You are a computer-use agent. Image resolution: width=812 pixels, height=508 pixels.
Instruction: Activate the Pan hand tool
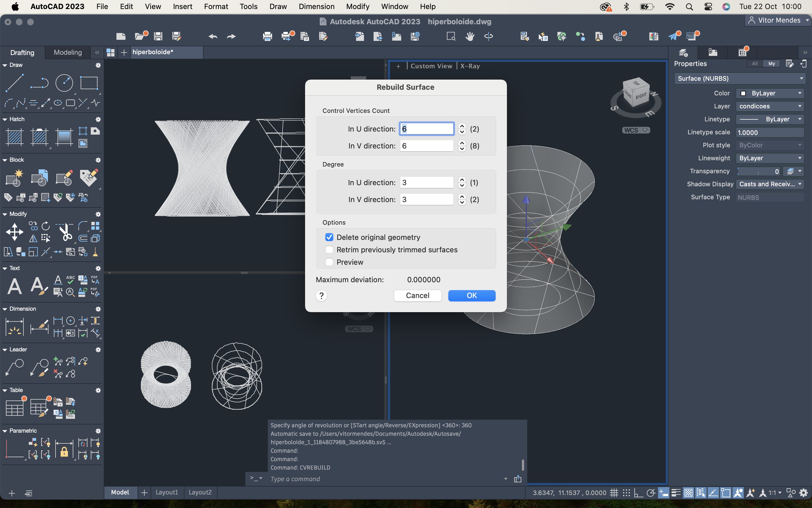[470, 36]
